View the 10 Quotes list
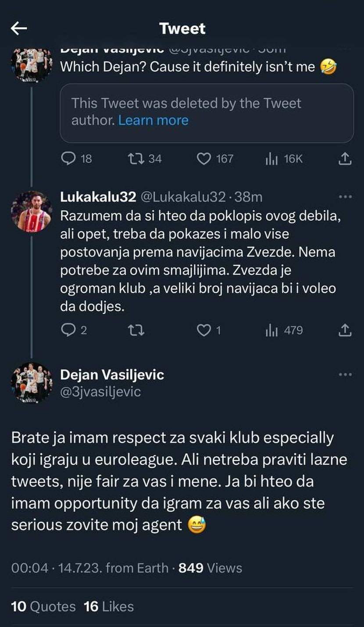This screenshot has width=364, height=627. [43, 606]
